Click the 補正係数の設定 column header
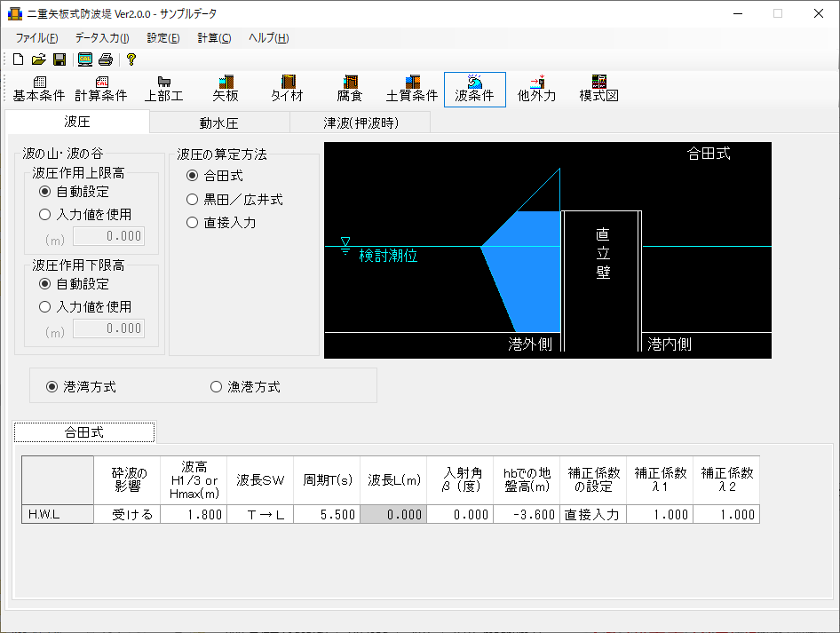This screenshot has width=840, height=633. [x=593, y=480]
